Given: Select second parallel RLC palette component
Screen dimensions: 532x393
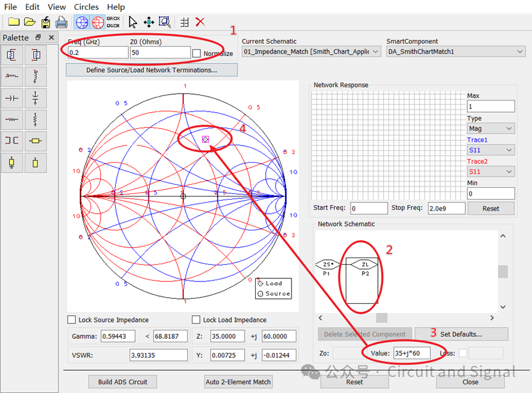Looking at the screenshot, I should pyautogui.click(x=35, y=55).
